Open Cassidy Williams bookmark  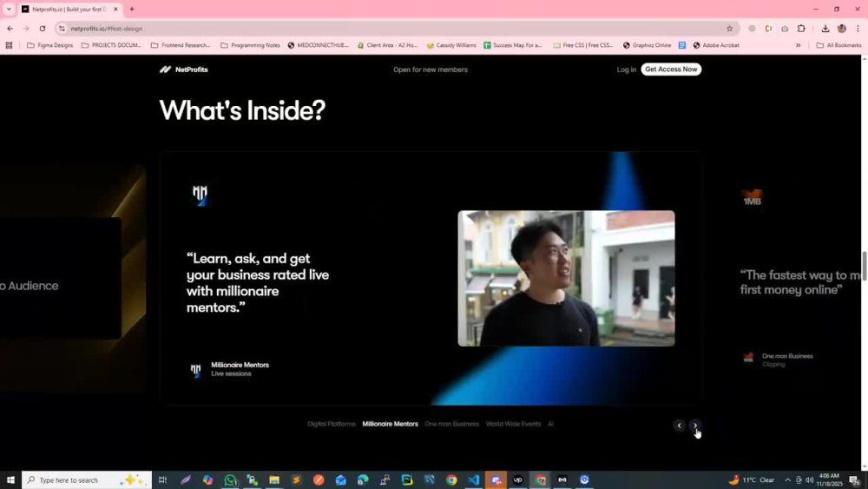coord(451,45)
